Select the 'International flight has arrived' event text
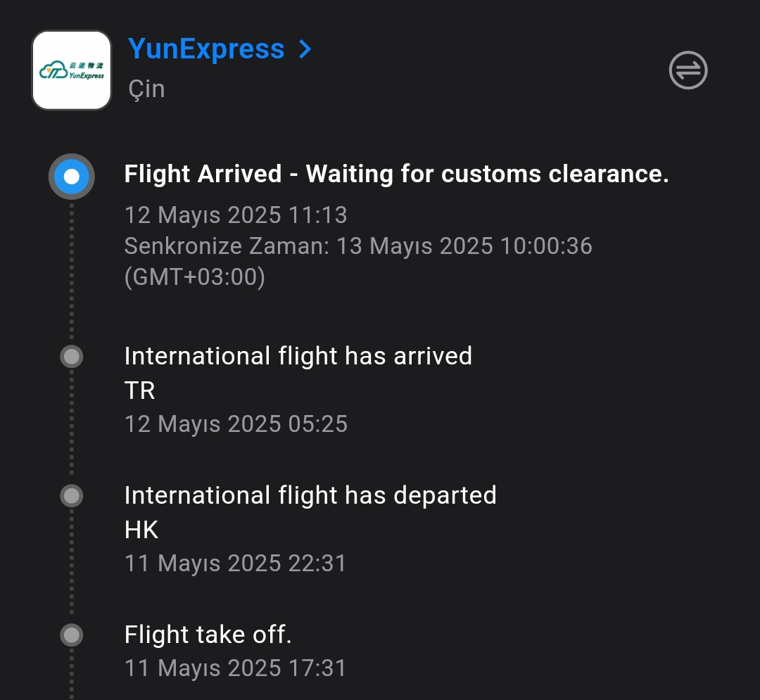The width and height of the screenshot is (760, 700). click(x=298, y=356)
